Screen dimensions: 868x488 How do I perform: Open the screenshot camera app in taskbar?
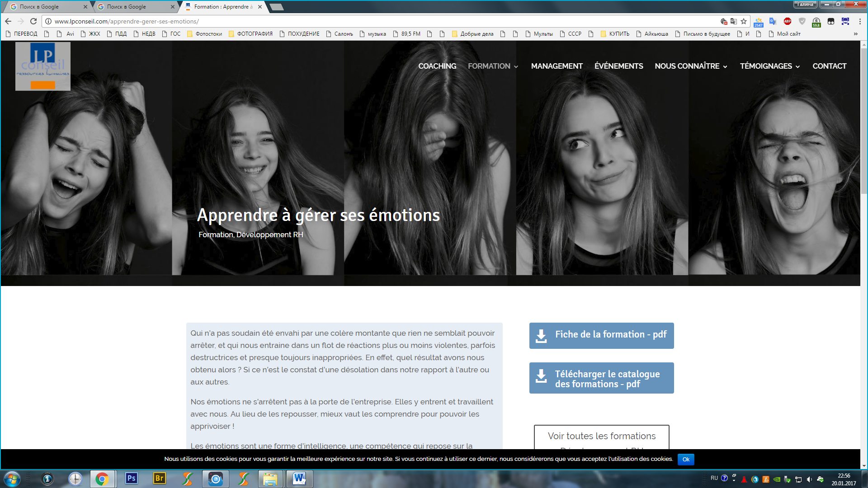click(216, 479)
